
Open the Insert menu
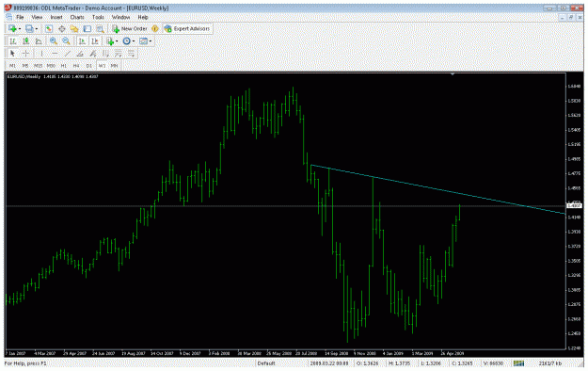coord(56,17)
